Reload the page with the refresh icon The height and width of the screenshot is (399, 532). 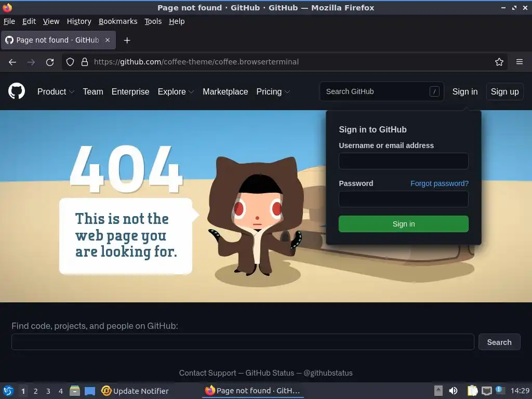pos(50,62)
